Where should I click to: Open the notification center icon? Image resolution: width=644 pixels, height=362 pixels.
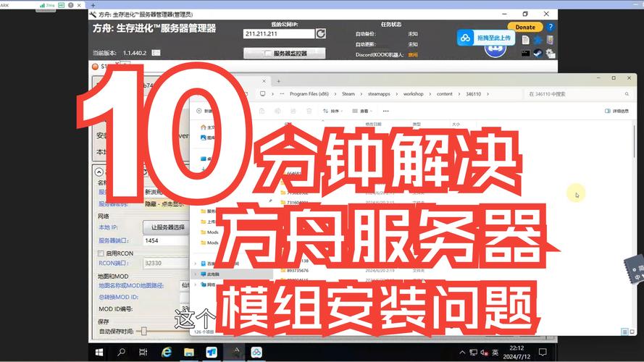[543, 352]
